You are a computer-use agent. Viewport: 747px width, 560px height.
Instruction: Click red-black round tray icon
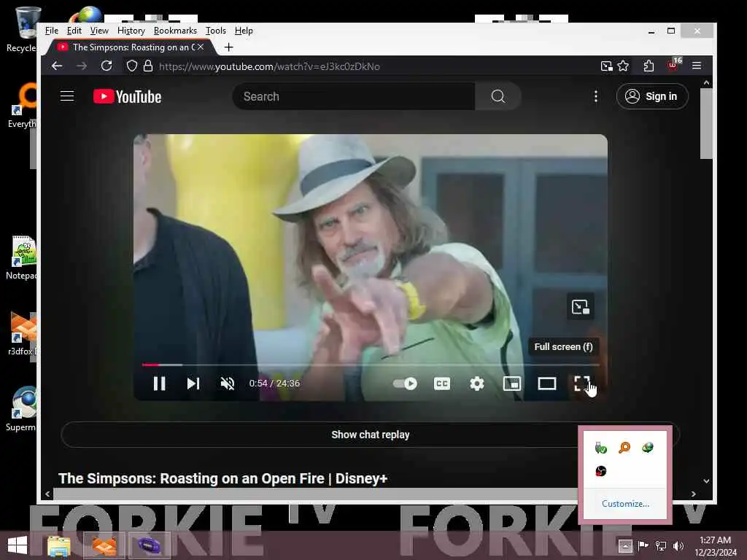tap(601, 471)
